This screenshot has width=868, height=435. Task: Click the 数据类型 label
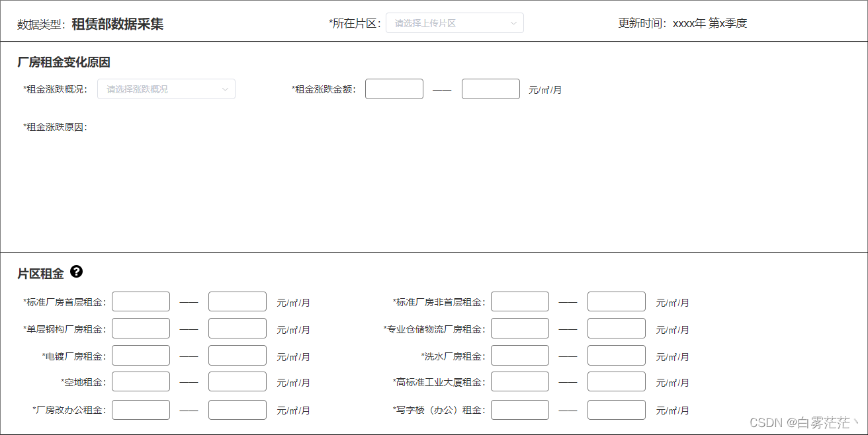[41, 24]
